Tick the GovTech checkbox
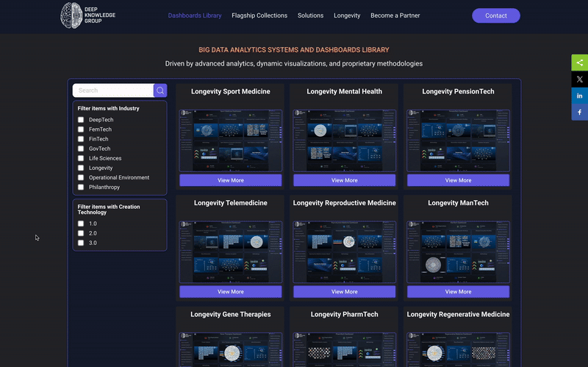This screenshot has width=588, height=367. click(x=81, y=149)
